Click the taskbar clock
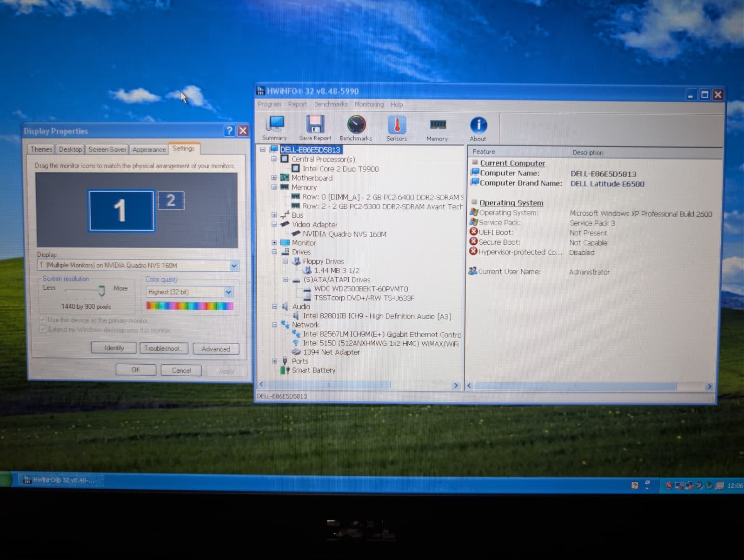Screen dimensions: 744x560 (x=735, y=485)
